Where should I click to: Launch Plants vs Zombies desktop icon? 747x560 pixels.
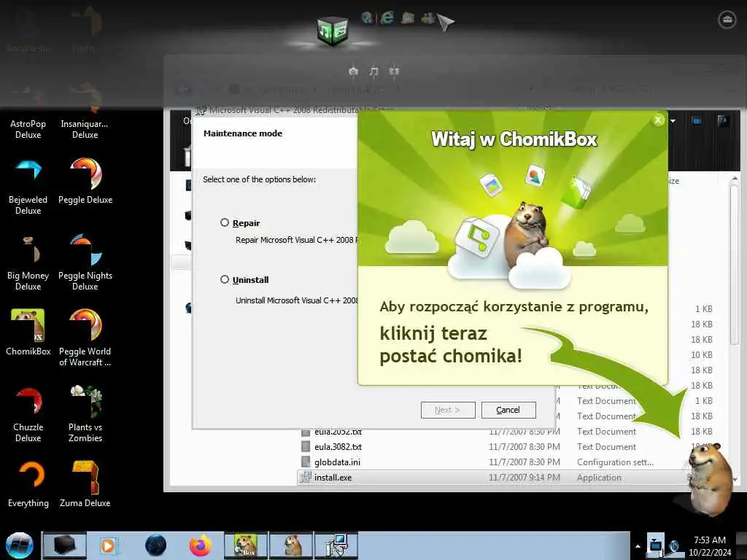click(x=85, y=414)
